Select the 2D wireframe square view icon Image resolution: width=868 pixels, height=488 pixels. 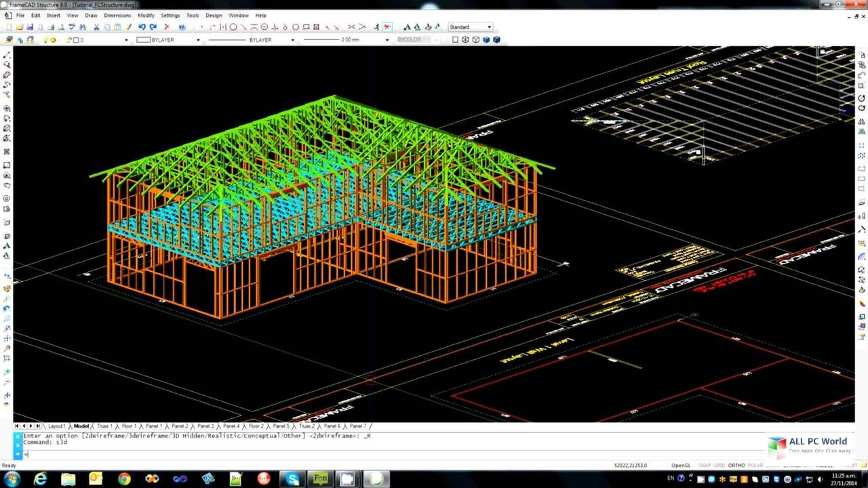point(455,40)
